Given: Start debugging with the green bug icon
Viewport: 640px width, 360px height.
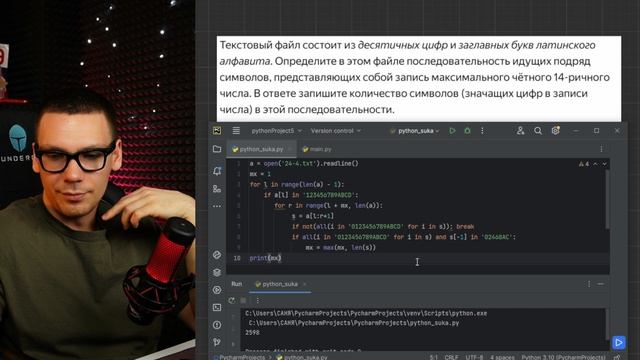Looking at the screenshot, I should pyautogui.click(x=467, y=131).
